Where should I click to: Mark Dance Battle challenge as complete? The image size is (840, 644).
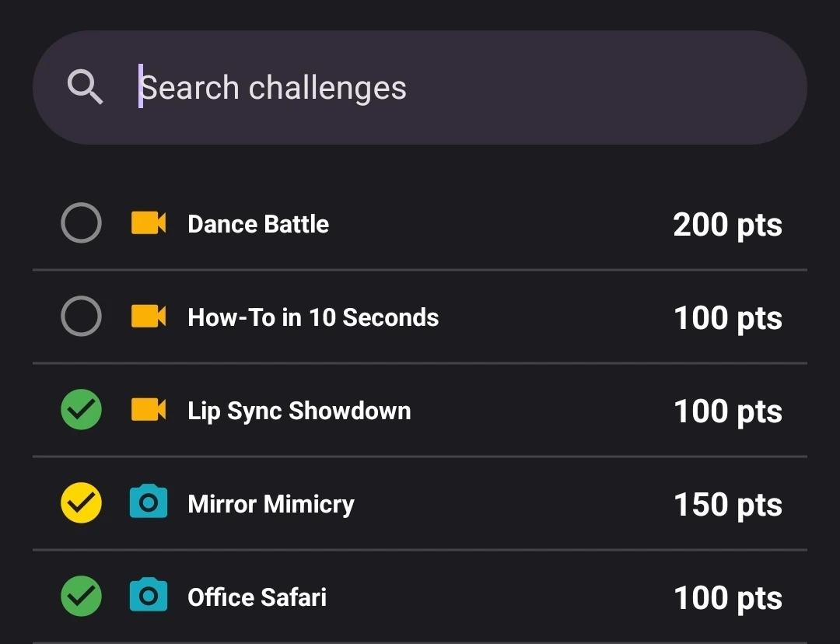point(81,224)
